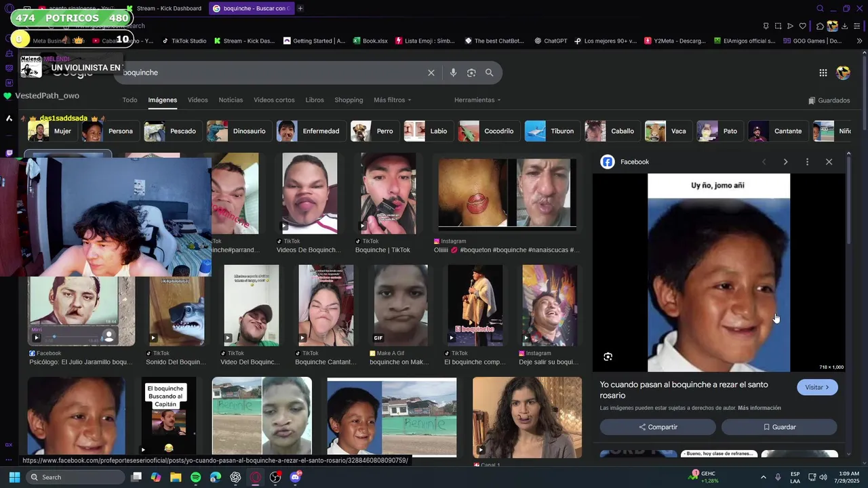
Task: Switch to the Shopping results tab
Action: pos(349,100)
